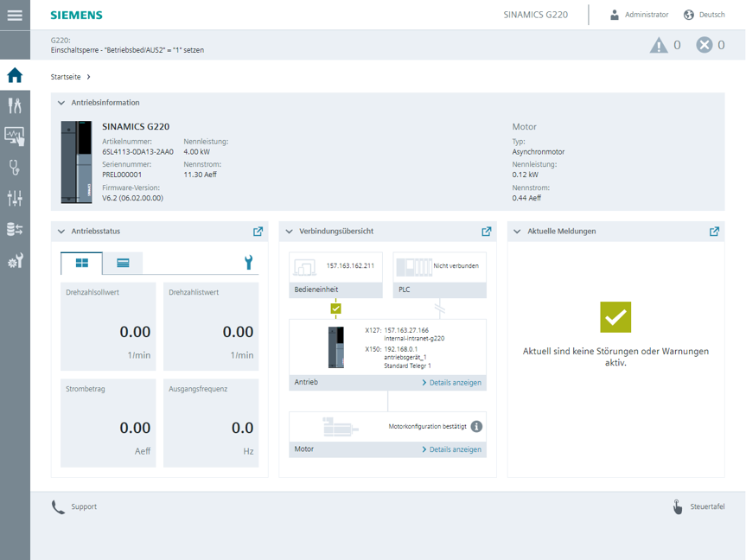
Task: Click the motor image in connection overview
Action: pos(340,427)
